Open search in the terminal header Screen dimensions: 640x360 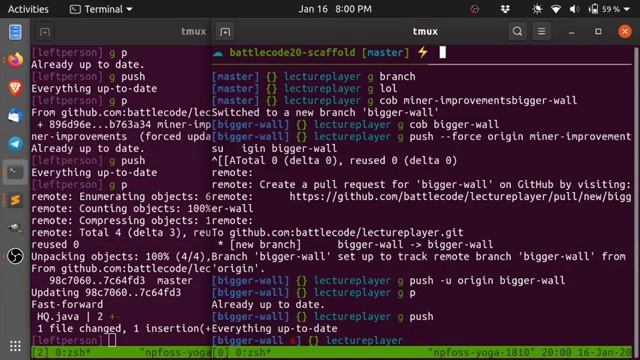click(517, 31)
